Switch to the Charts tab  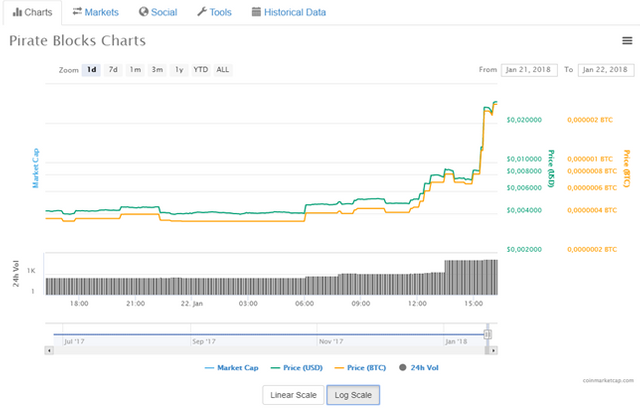(x=33, y=12)
